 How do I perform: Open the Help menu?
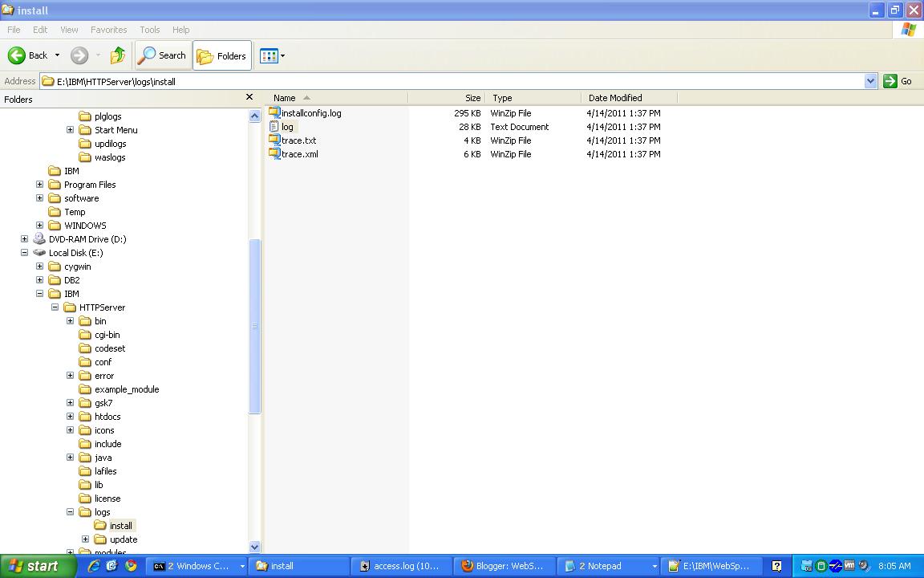point(181,30)
